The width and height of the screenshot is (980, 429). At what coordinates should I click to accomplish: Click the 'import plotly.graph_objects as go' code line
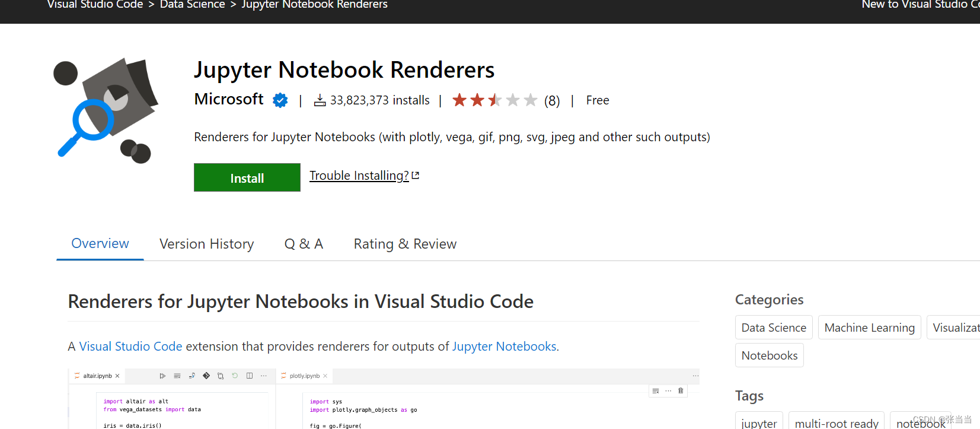363,410
